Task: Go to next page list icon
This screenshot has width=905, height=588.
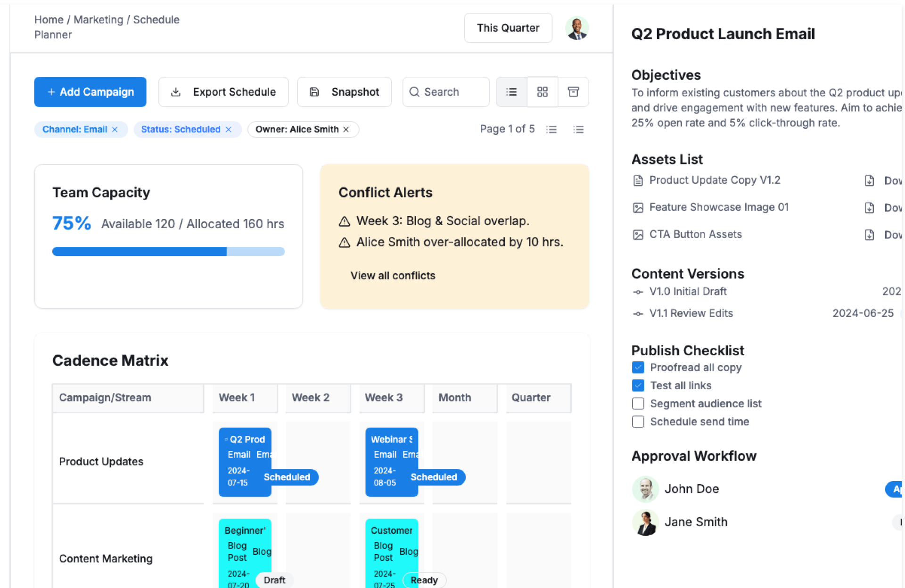Action: point(578,130)
